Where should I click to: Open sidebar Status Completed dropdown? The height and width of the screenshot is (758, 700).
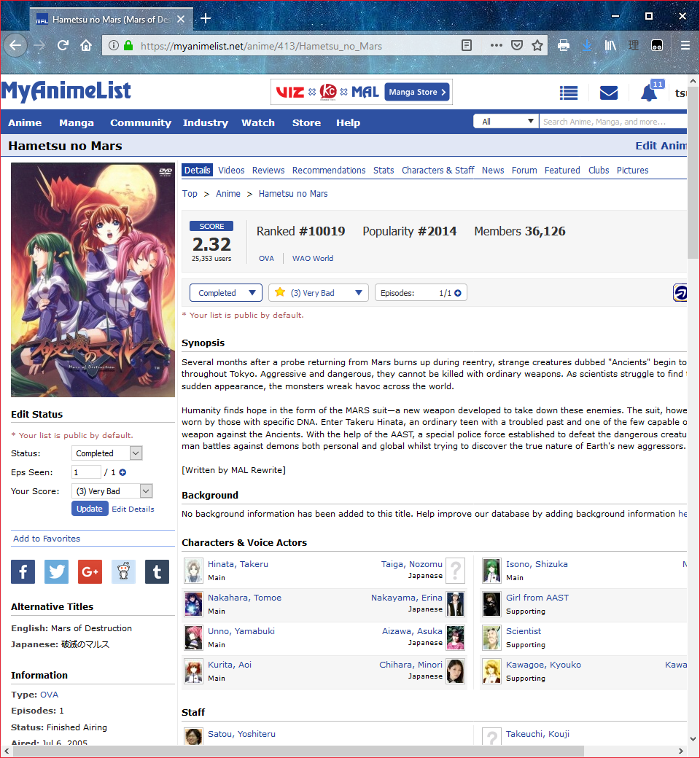(107, 453)
